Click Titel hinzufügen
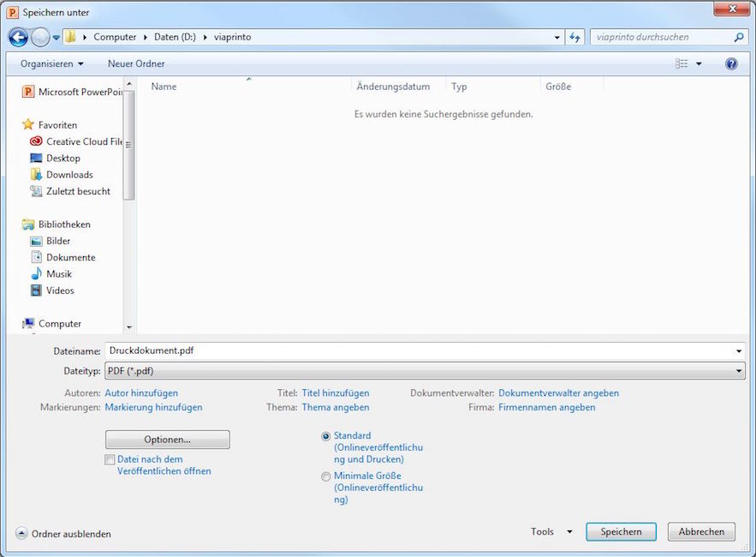The width and height of the screenshot is (756, 557). click(x=336, y=392)
